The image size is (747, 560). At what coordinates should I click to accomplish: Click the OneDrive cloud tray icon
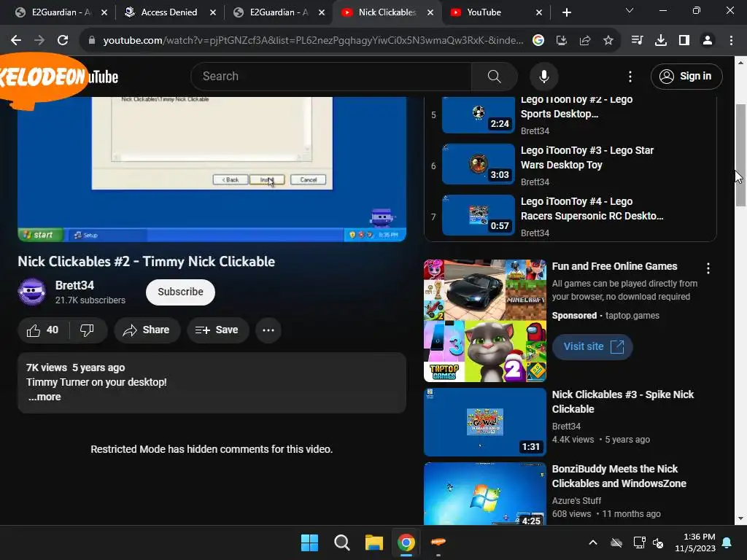pos(616,542)
